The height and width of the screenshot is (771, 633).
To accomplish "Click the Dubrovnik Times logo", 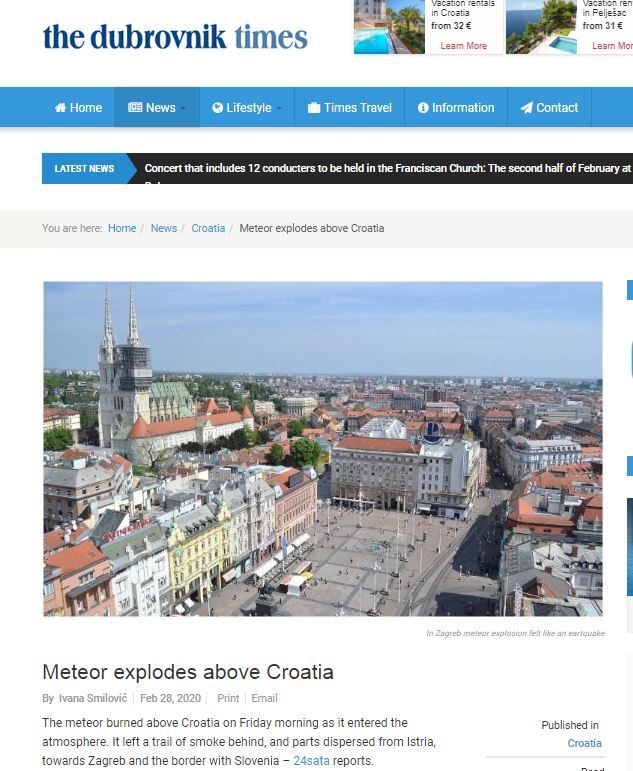I will pyautogui.click(x=175, y=37).
